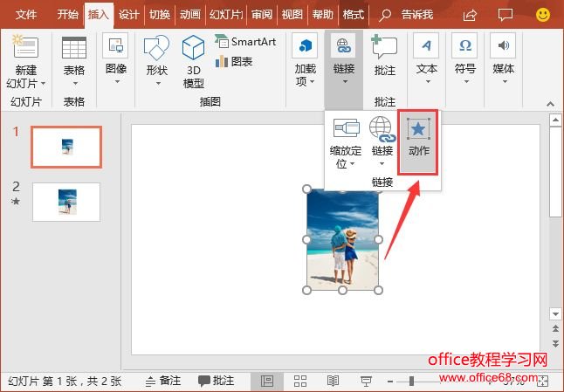Insert a Chart (图表)
Screen dimensions: 564x392
[x=234, y=61]
